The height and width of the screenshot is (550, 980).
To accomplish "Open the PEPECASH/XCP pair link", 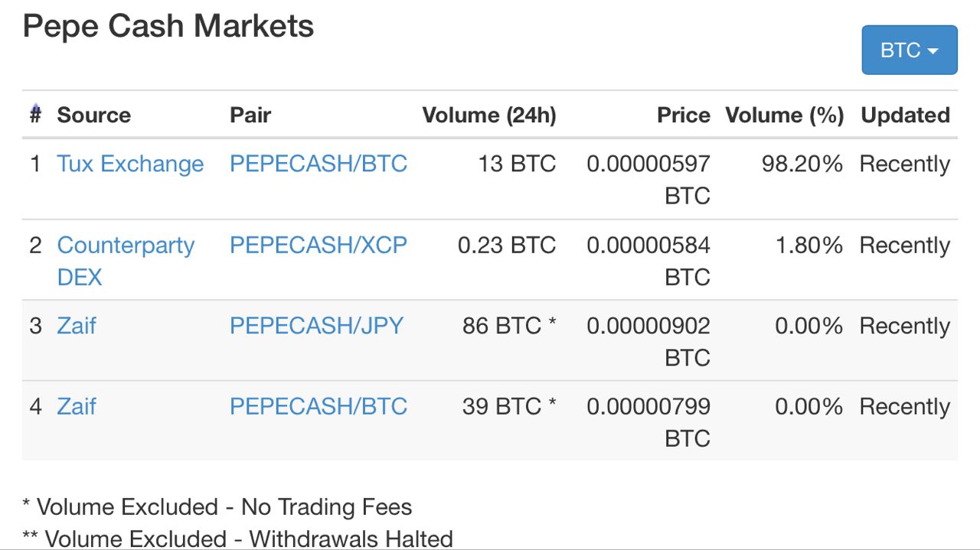I will tap(318, 245).
